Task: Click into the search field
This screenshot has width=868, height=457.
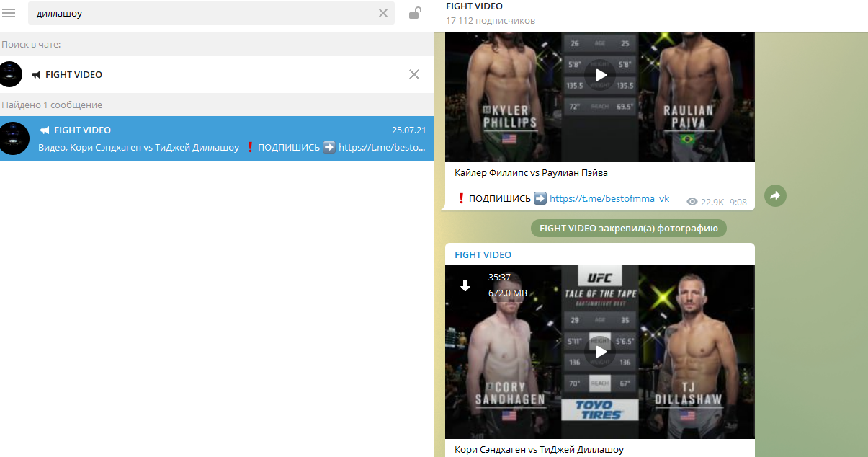Action: pyautogui.click(x=202, y=13)
